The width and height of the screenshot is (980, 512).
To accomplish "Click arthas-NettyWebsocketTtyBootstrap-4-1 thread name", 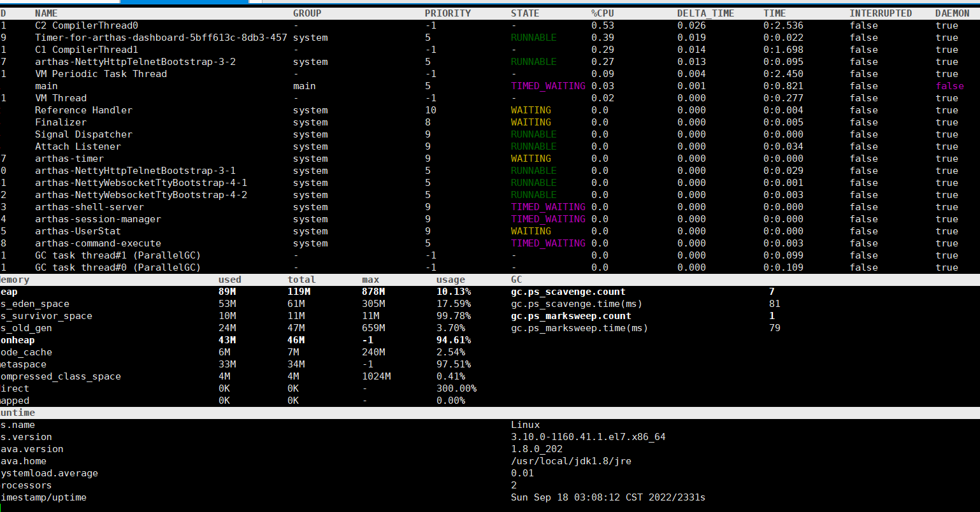I will pyautogui.click(x=141, y=183).
